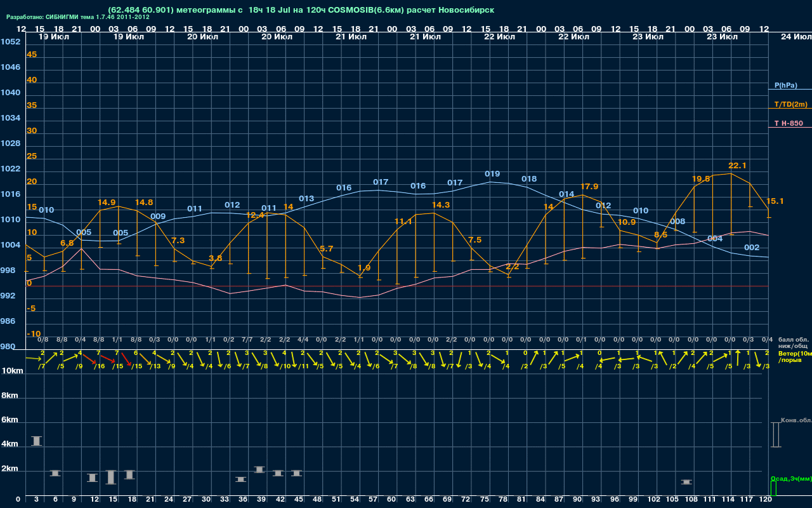This screenshot has height=508, width=812.
Task: Click the 12.4 temperature value
Action: tap(255, 215)
